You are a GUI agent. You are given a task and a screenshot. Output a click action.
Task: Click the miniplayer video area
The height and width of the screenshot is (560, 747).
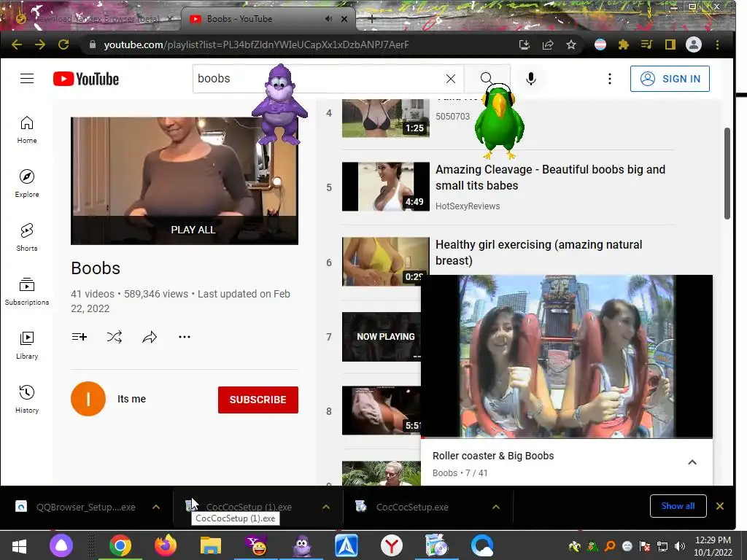tap(567, 356)
